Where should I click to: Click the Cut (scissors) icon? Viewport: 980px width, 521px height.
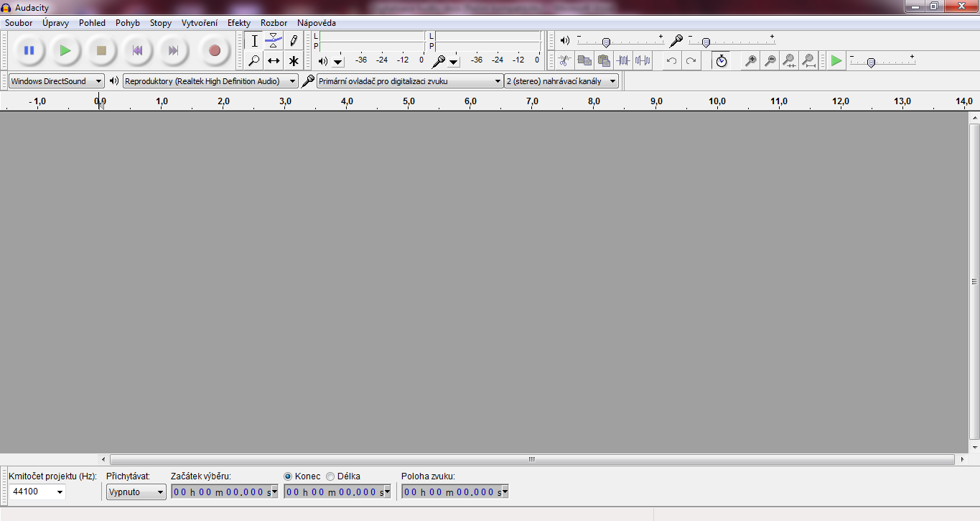tap(565, 61)
